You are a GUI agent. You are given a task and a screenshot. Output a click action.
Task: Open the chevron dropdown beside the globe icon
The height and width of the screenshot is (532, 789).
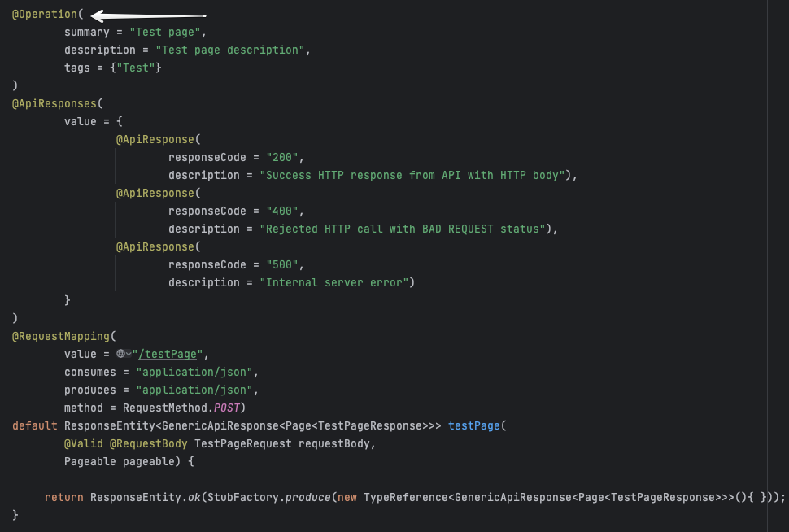tap(129, 354)
